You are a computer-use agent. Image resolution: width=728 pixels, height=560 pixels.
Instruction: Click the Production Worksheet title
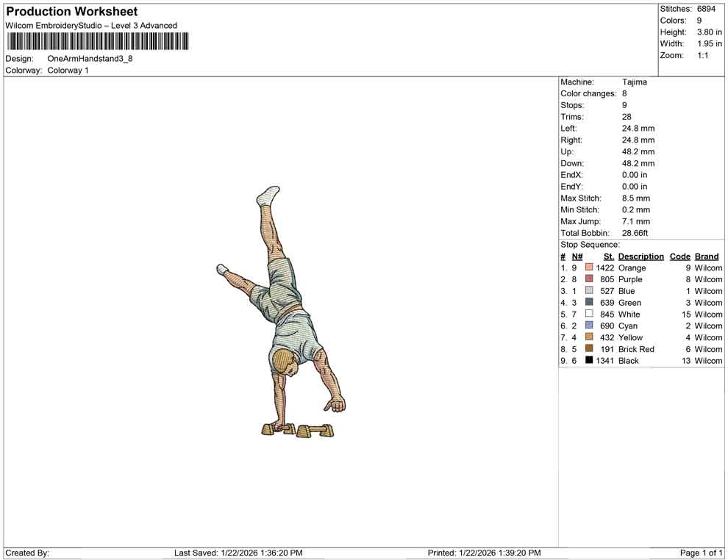[x=71, y=11]
